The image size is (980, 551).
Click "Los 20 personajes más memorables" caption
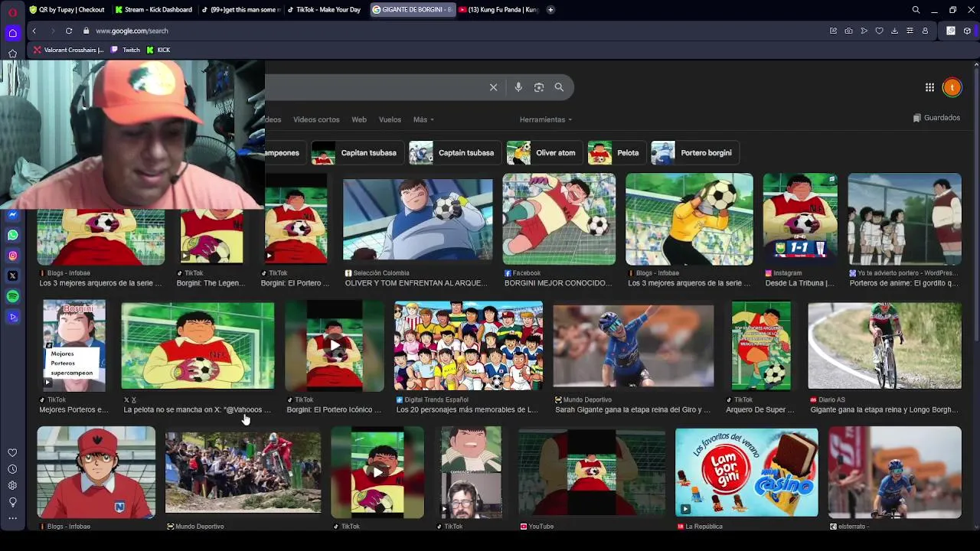pos(467,409)
